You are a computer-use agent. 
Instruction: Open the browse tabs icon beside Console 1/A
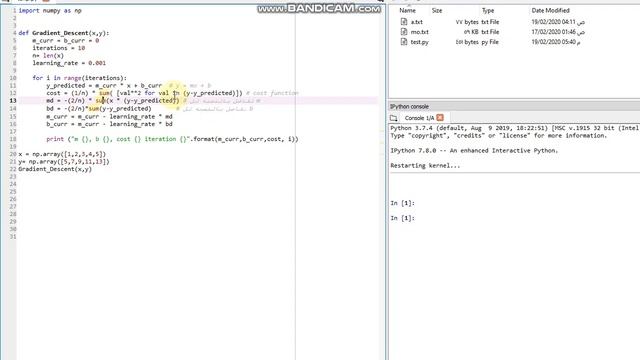coord(393,118)
